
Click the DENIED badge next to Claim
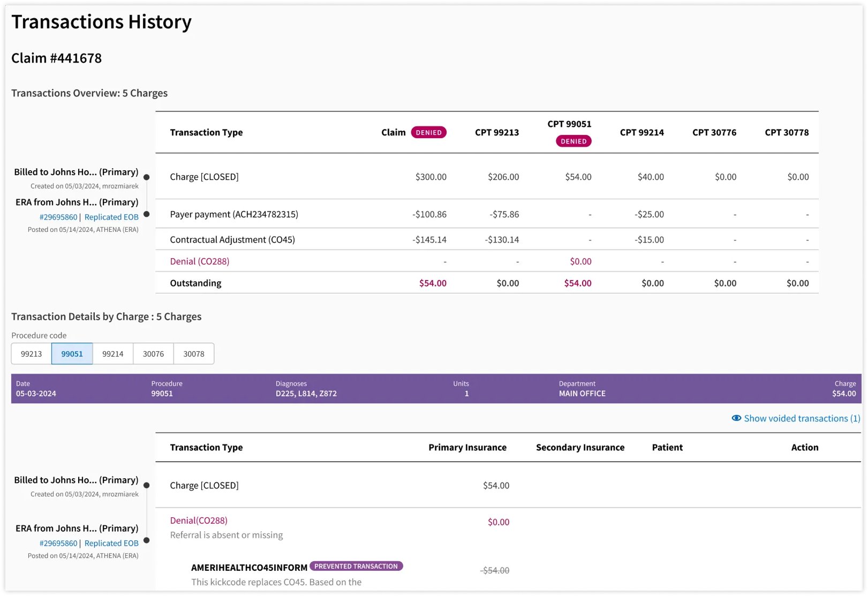[x=428, y=132]
